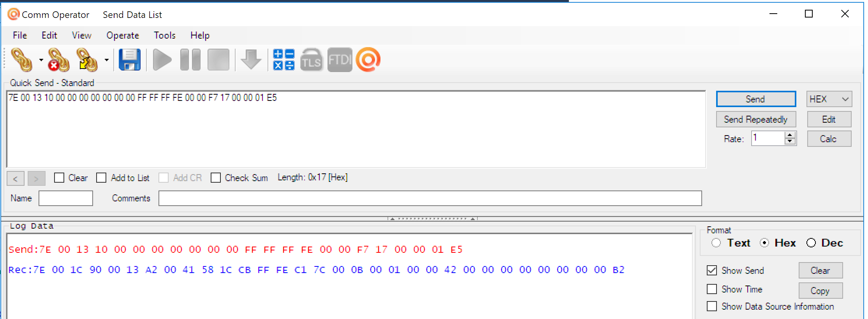Viewport: 868px width, 319px height.
Task: Click the Send Repeatedly button
Action: coord(756,119)
